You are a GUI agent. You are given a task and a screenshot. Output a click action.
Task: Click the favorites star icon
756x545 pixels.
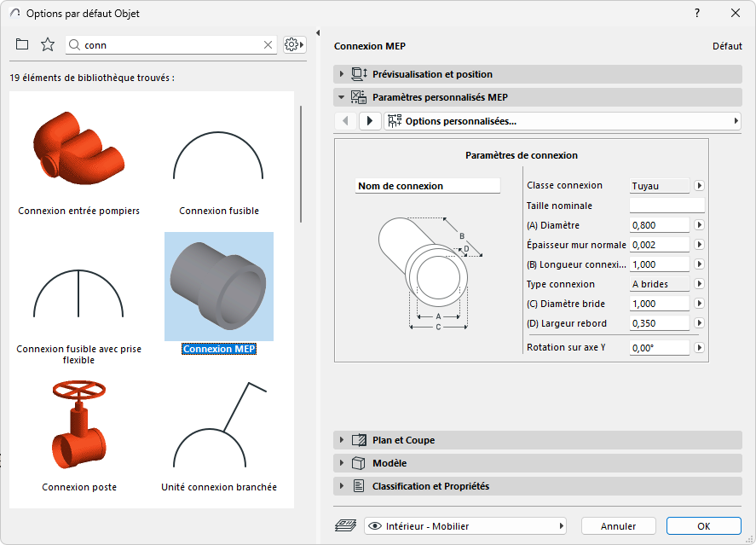[x=48, y=43]
